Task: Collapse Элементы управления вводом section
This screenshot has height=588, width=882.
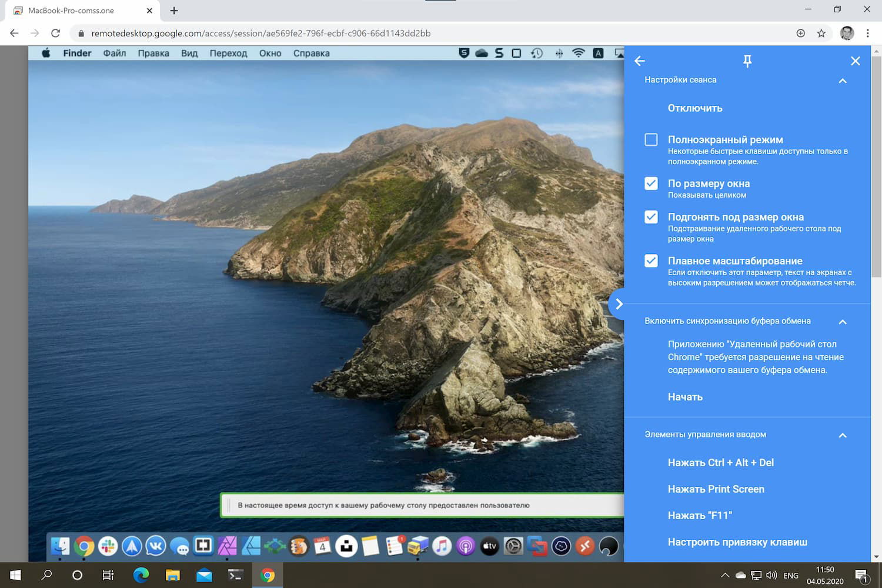Action: (x=842, y=435)
